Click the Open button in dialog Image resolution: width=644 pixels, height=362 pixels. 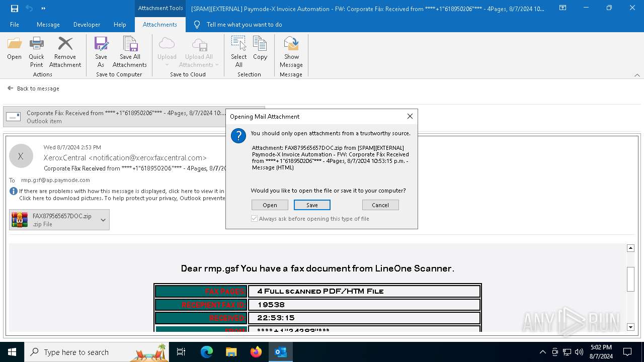(x=270, y=205)
